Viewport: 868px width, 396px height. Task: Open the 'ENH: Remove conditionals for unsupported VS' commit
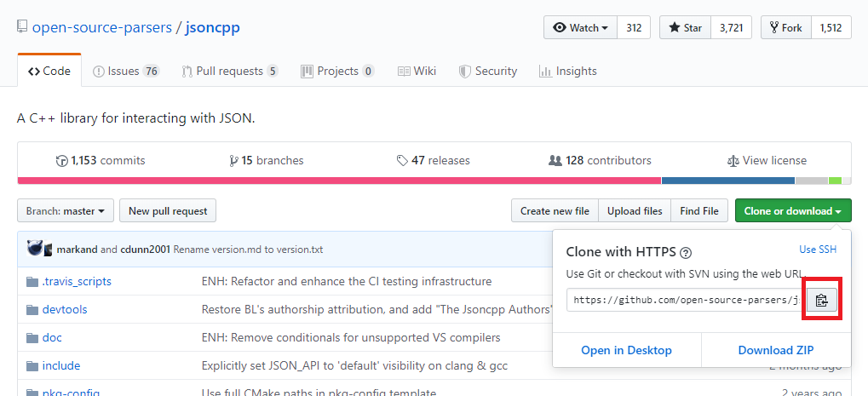[351, 337]
